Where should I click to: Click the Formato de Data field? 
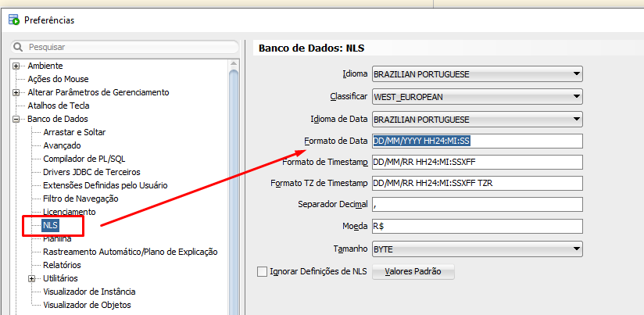coord(478,141)
